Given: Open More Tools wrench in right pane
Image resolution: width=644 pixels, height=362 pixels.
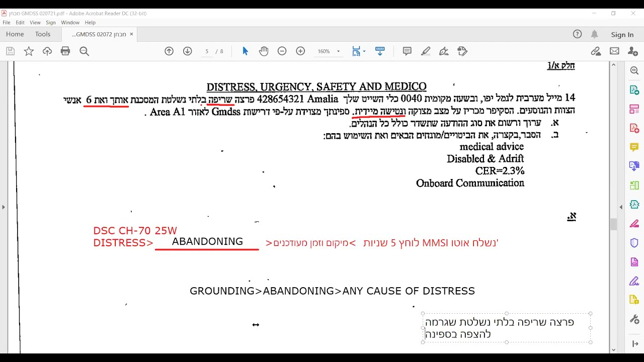Looking at the screenshot, I should [x=634, y=319].
